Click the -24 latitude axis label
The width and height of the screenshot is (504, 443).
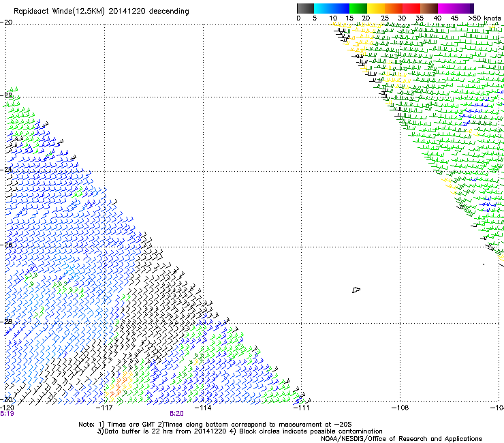pos(6,170)
